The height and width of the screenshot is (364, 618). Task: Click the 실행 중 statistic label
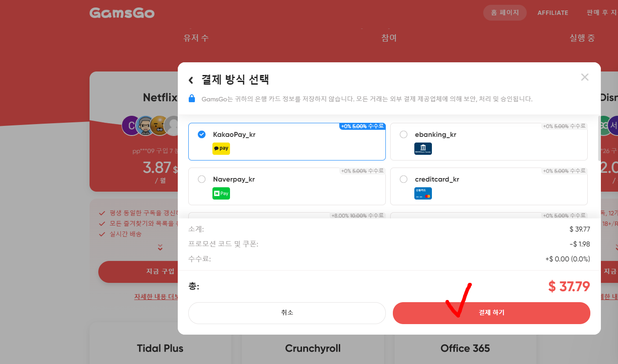coord(582,38)
